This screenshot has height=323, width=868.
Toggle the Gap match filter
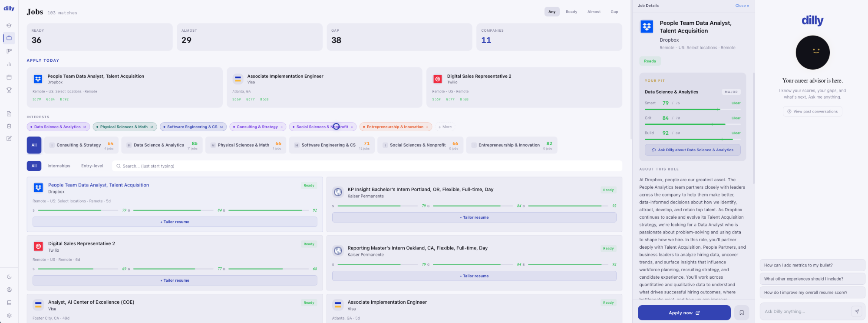pos(614,12)
